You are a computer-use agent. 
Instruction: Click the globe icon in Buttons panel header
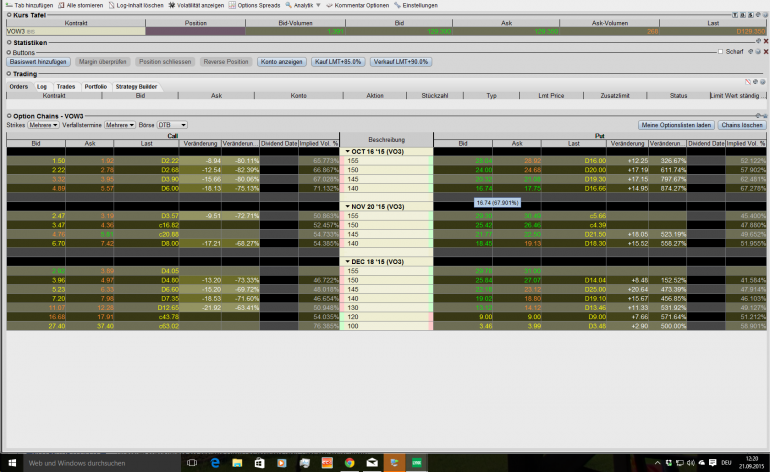click(x=758, y=52)
